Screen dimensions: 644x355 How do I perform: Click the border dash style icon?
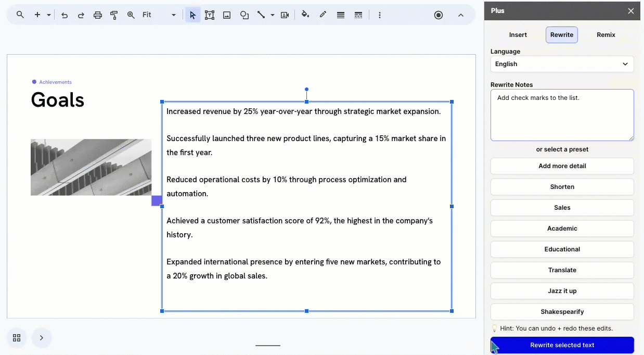click(358, 15)
